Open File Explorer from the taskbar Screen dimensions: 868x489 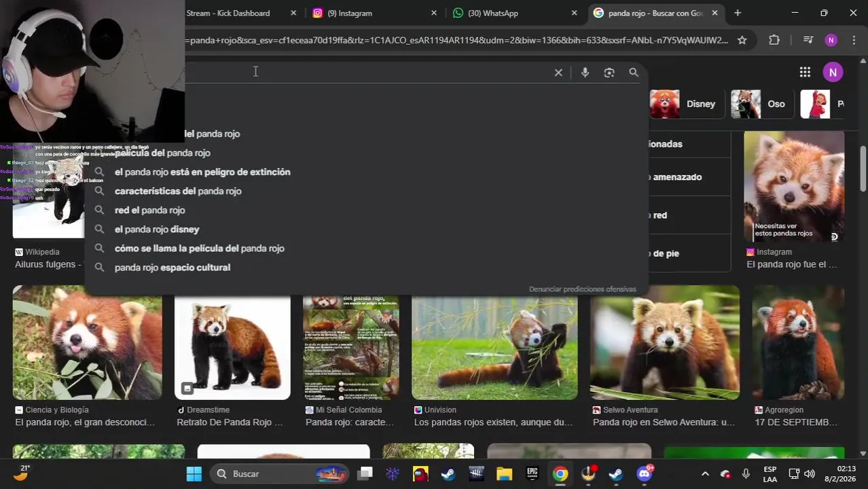click(504, 473)
